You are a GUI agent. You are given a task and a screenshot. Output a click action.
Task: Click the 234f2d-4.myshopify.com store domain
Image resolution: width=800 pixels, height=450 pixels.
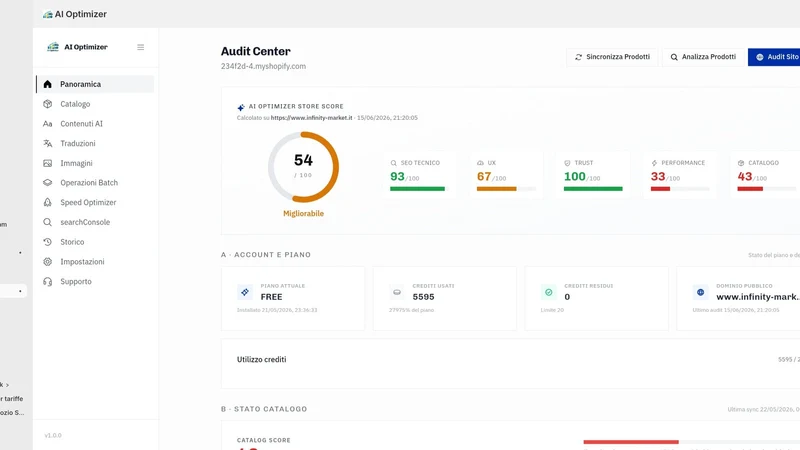coord(263,66)
